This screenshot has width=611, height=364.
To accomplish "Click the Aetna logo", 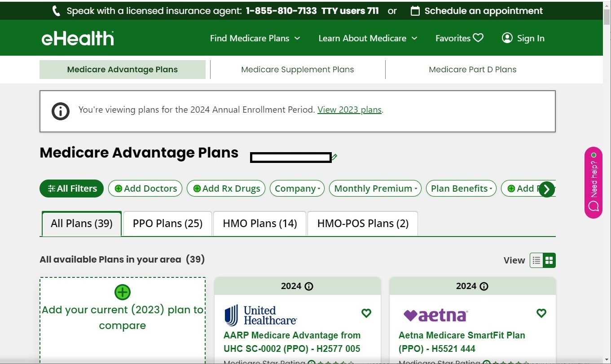I will [x=435, y=316].
